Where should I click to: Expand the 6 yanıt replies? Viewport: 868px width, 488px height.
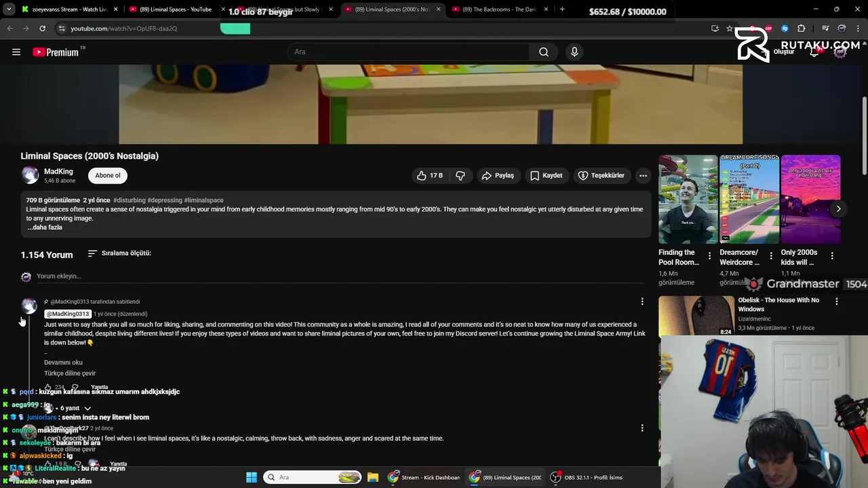click(76, 409)
